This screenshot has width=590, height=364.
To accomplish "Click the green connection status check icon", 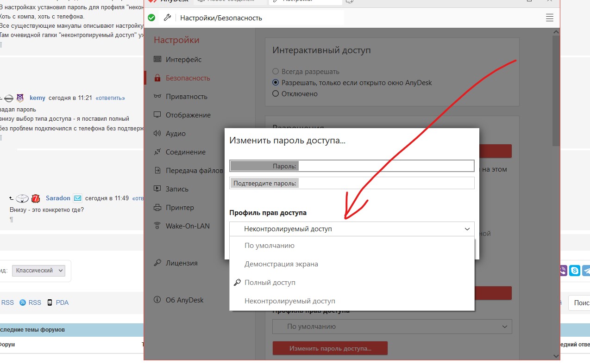I will [151, 18].
